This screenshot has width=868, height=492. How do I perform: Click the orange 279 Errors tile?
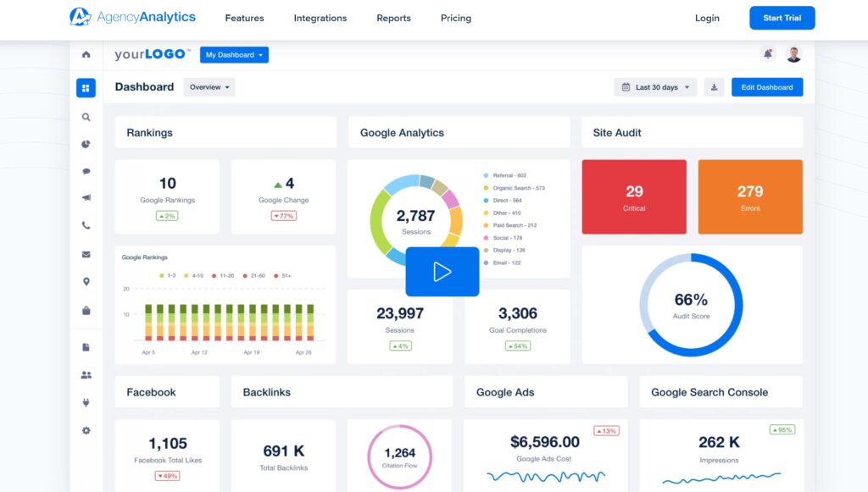click(x=750, y=196)
